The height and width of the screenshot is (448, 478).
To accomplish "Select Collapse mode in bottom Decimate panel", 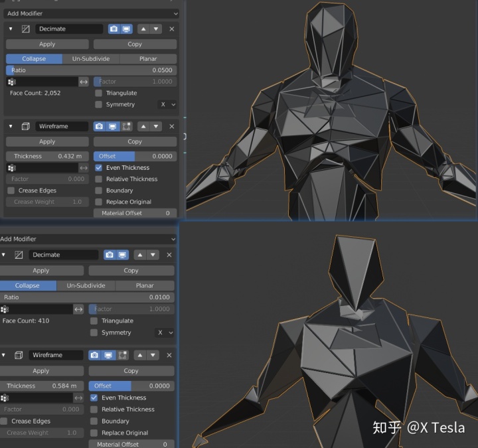I will pyautogui.click(x=27, y=285).
